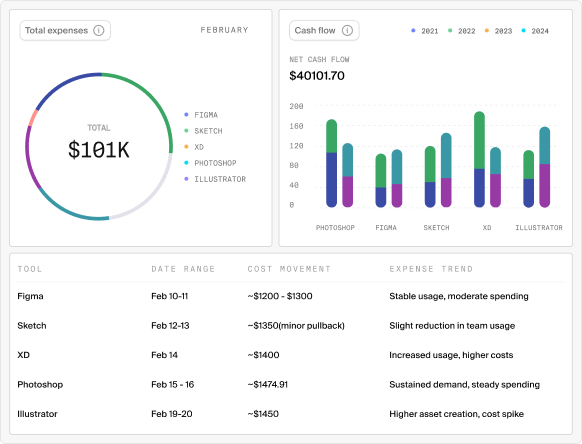
Task: Toggle the 2024 legend series
Action: [x=535, y=31]
